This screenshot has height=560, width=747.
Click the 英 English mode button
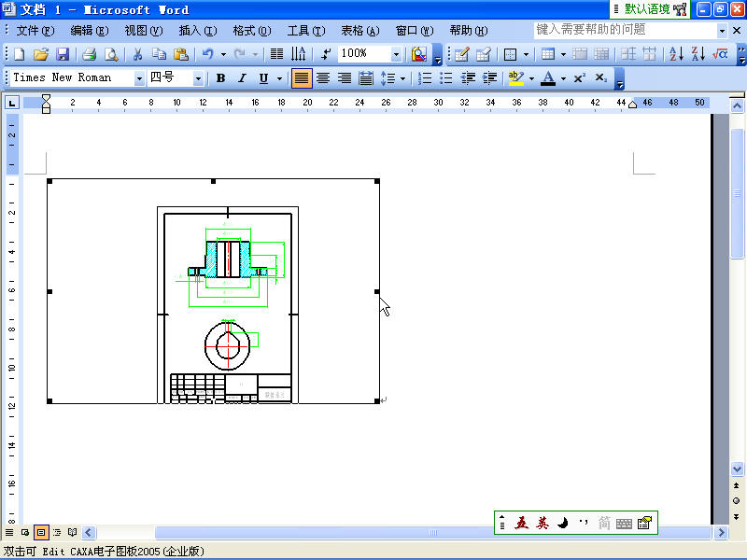[542, 524]
